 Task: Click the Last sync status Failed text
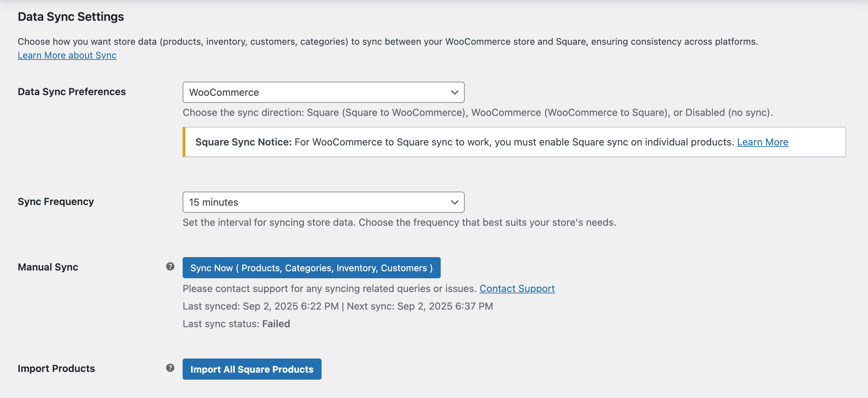[x=236, y=323]
